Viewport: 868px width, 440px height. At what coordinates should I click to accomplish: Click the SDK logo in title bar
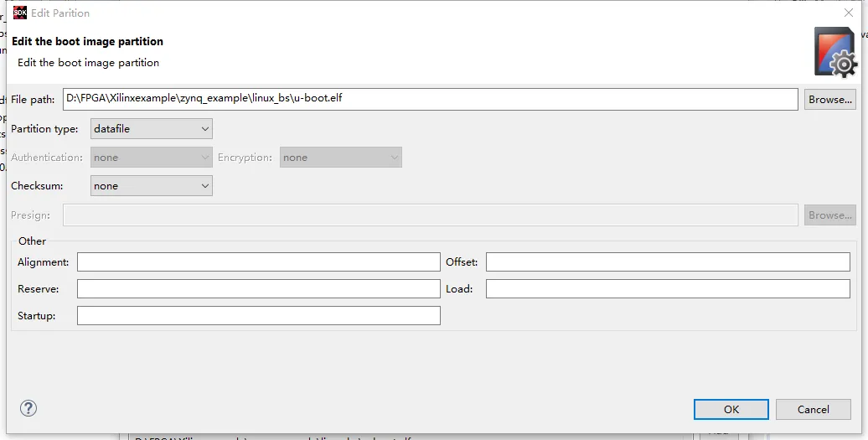pyautogui.click(x=20, y=13)
